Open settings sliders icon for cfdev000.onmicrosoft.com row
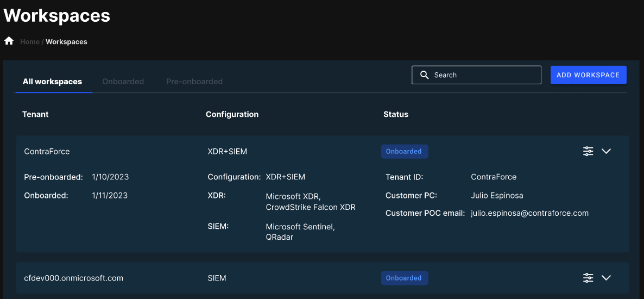This screenshot has height=299, width=644. 588,278
